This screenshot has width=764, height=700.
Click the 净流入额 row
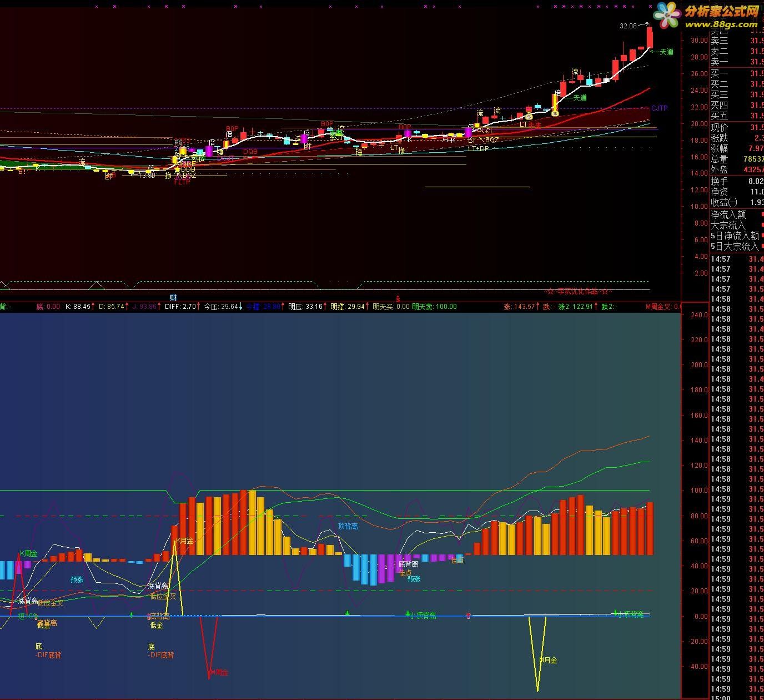coord(737,214)
